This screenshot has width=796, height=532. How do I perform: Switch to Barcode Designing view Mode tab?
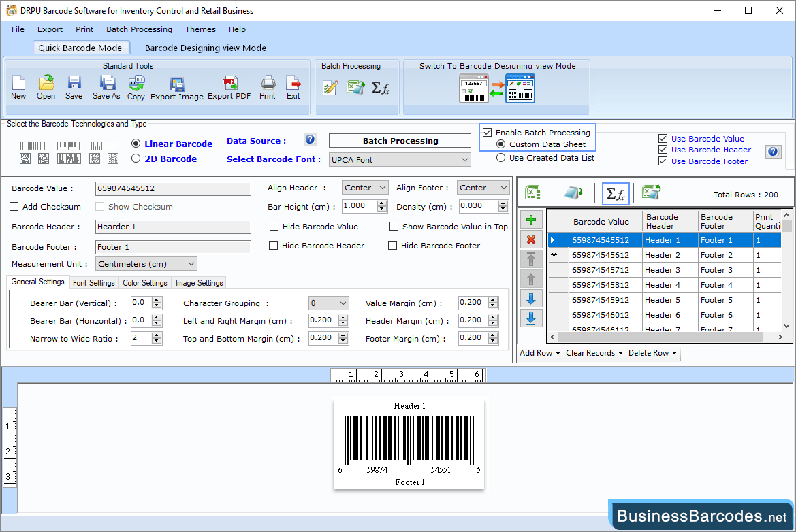205,48
